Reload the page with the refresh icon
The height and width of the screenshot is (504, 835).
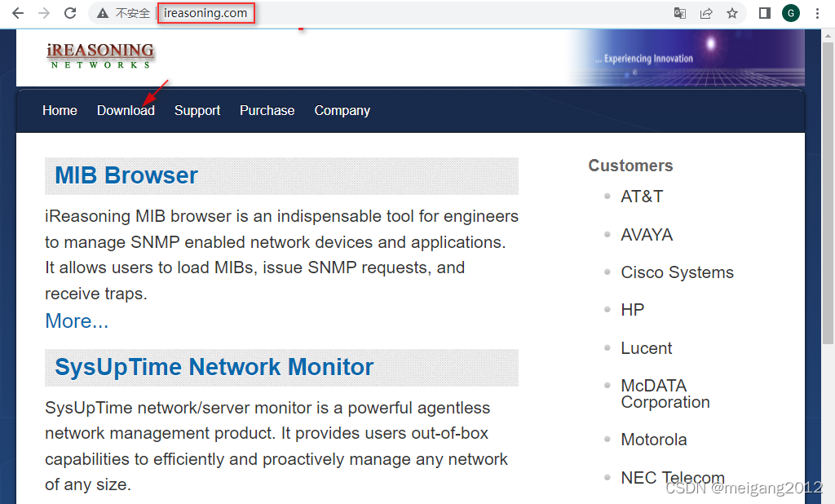[70, 13]
